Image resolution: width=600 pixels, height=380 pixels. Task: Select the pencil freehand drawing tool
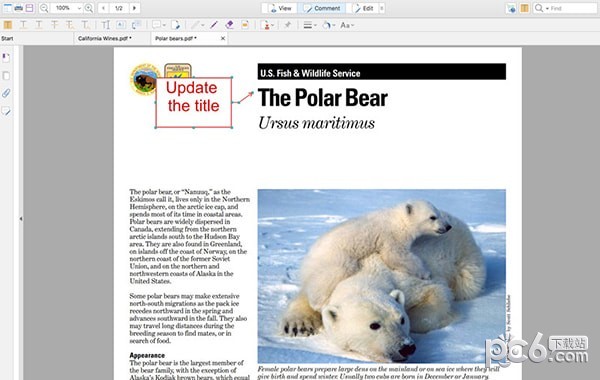[x=196, y=25]
